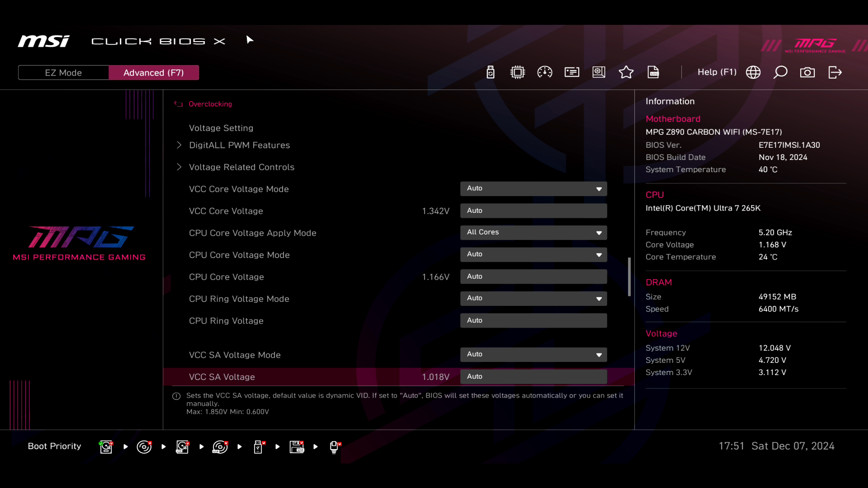Open CPU Core Voltage Apply Mode dropdown
The height and width of the screenshot is (488, 868).
tap(533, 233)
